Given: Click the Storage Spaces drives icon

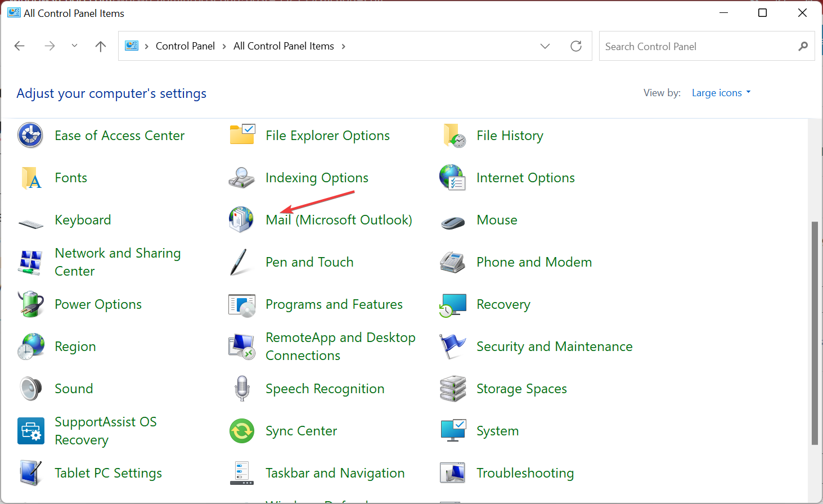Looking at the screenshot, I should 453,389.
